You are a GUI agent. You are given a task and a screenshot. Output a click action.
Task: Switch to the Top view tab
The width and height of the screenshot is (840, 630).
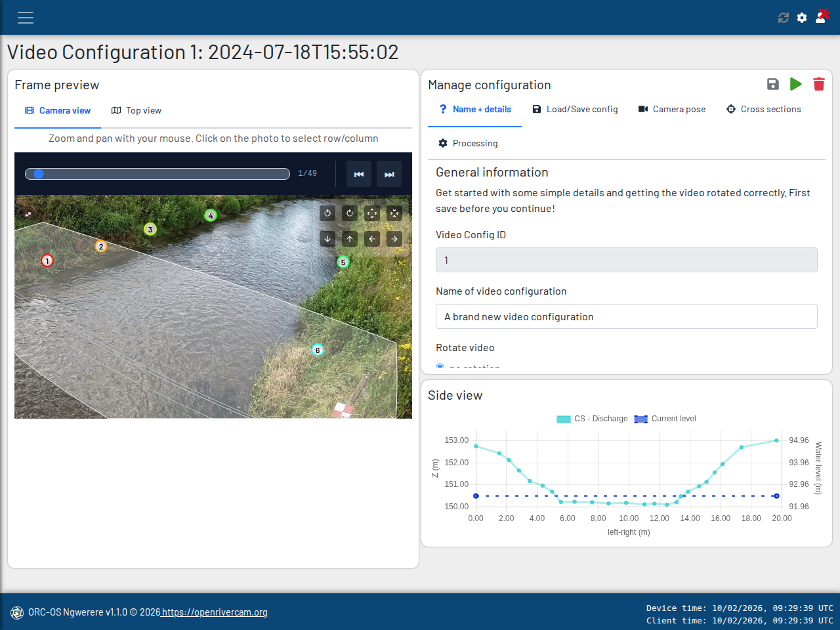click(136, 111)
